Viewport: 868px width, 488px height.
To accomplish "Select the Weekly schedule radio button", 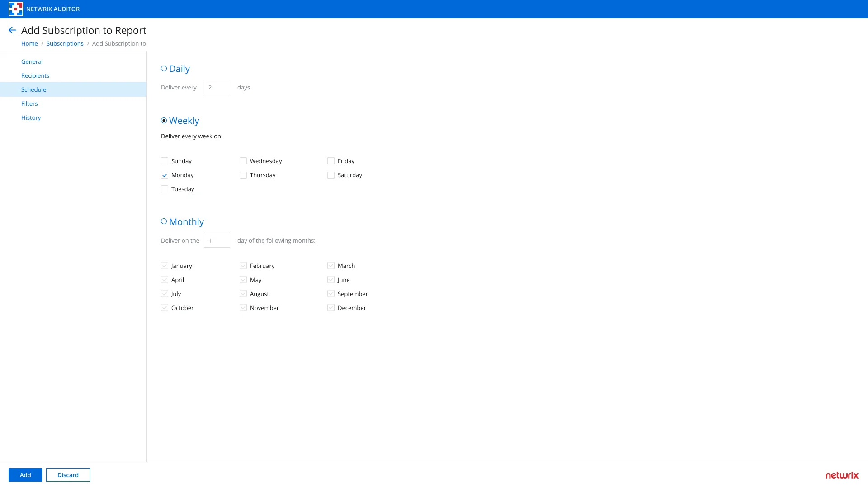I will point(164,121).
